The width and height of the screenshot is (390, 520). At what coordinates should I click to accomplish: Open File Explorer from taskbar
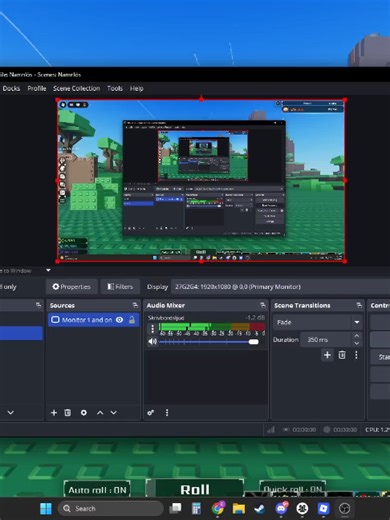[239, 508]
